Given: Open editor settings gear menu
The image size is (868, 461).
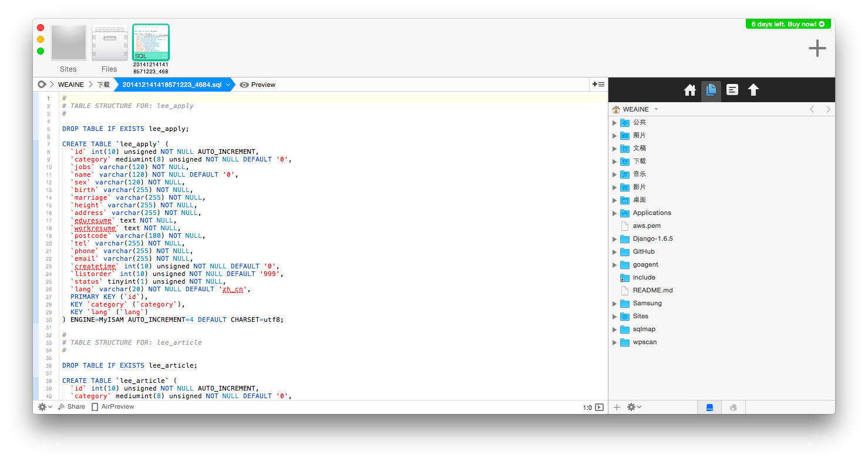Looking at the screenshot, I should point(45,407).
